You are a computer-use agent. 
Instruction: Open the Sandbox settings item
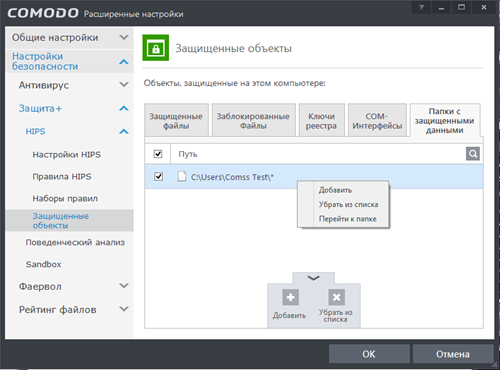pos(44,264)
